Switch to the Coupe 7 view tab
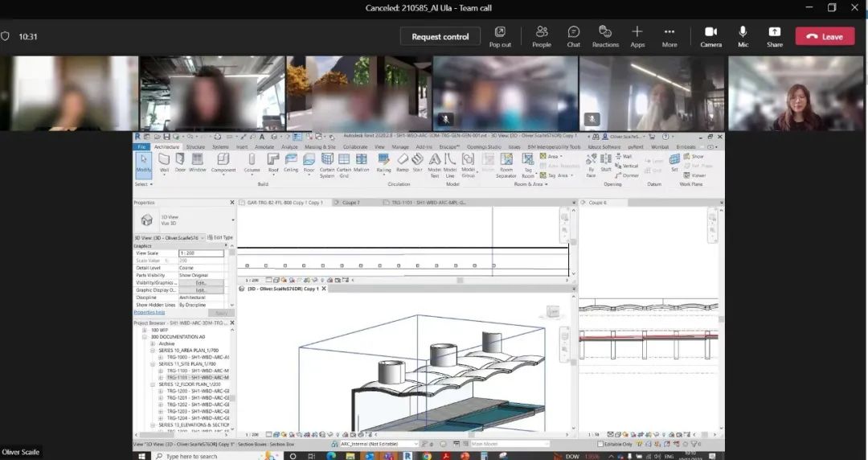The image size is (868, 460). click(350, 203)
